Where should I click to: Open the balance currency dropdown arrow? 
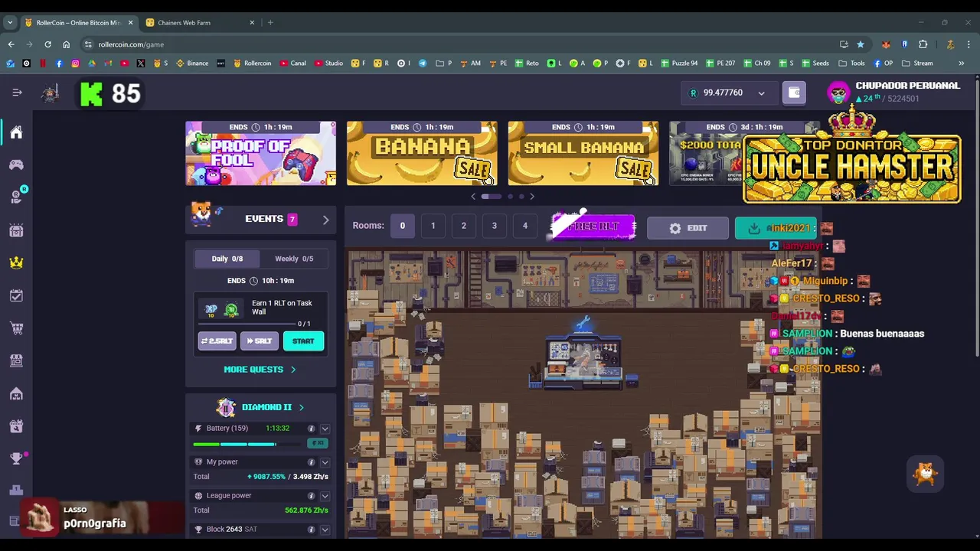pyautogui.click(x=761, y=93)
